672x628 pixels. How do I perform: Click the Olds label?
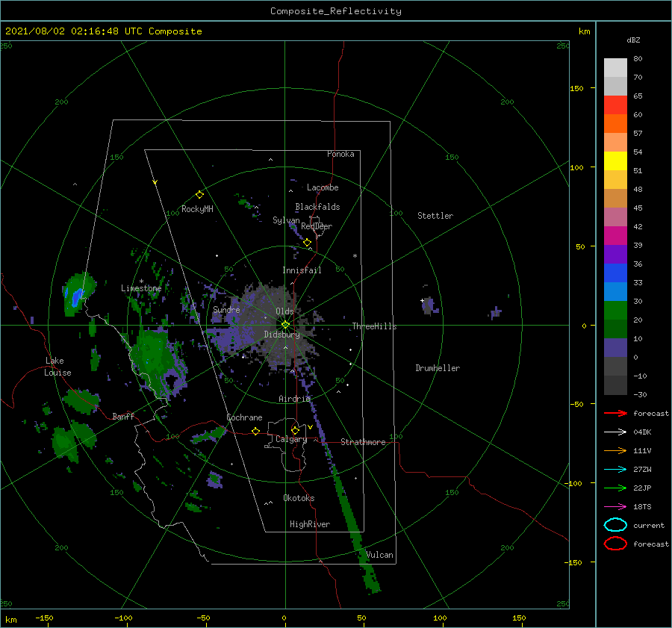284,311
